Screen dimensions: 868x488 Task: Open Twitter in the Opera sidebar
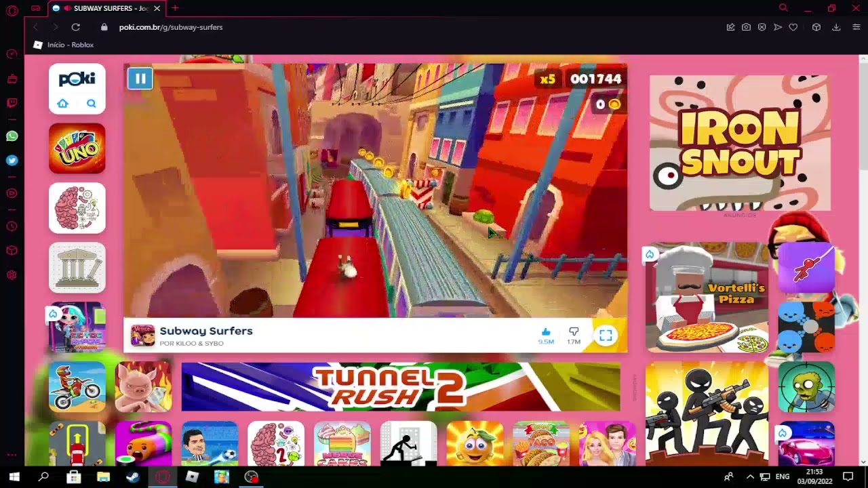point(12,161)
